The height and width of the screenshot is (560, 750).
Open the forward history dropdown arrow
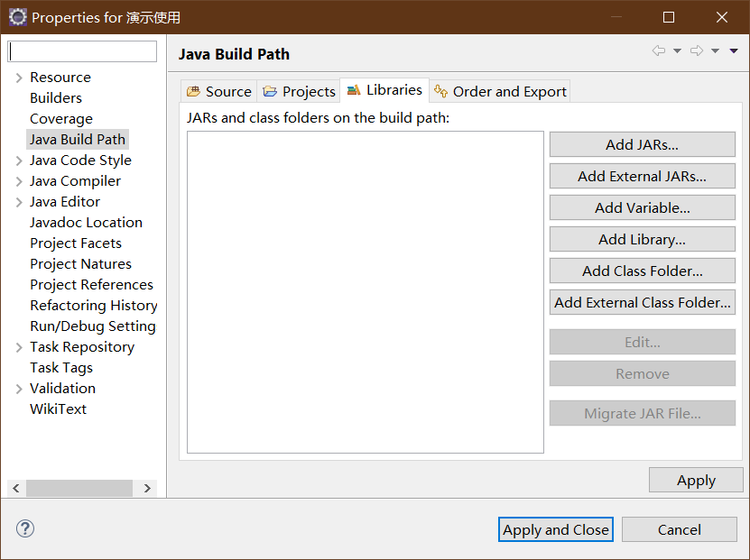coord(715,50)
